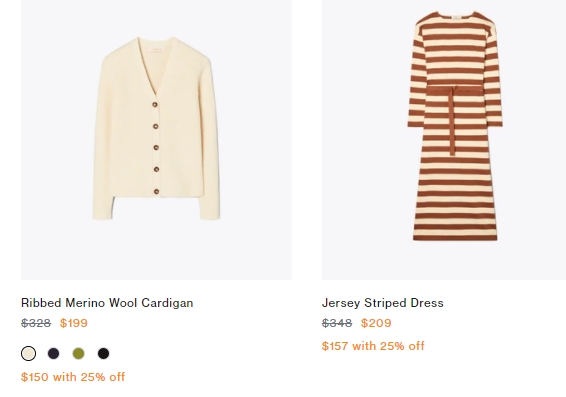Click the $150 with 25% off promo text
Image resolution: width=566 pixels, height=397 pixels.
coord(73,377)
